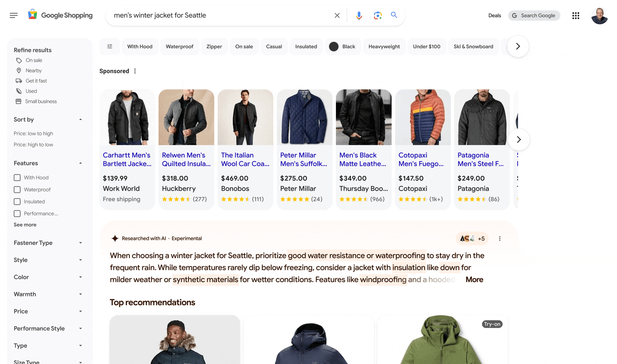This screenshot has width=617, height=364.
Task: Clear the search box text
Action: coord(337,15)
